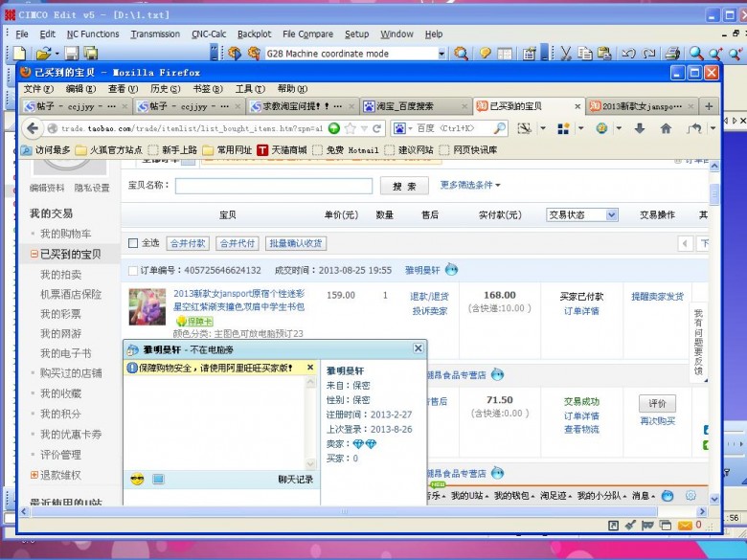Viewport: 747px width, 560px height.
Task: Open NC Functions menu in CIMCO
Action: 93,34
